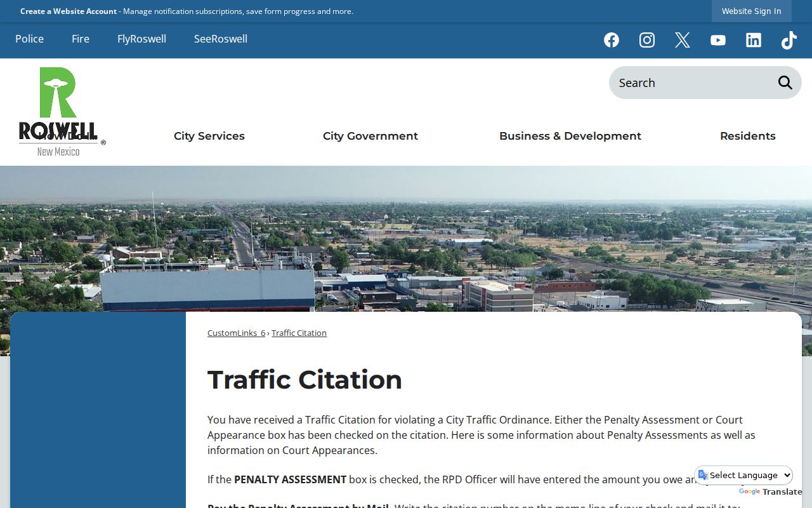
Task: Click the Traffic Citation page heading
Action: [304, 380]
